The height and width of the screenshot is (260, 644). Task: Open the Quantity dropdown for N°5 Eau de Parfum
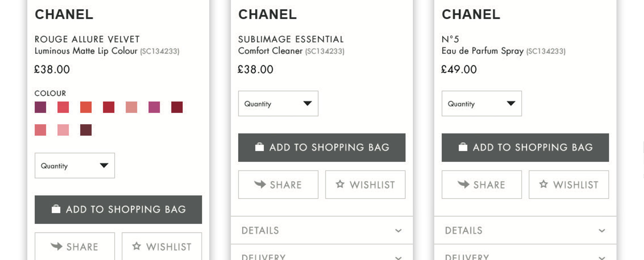481,103
